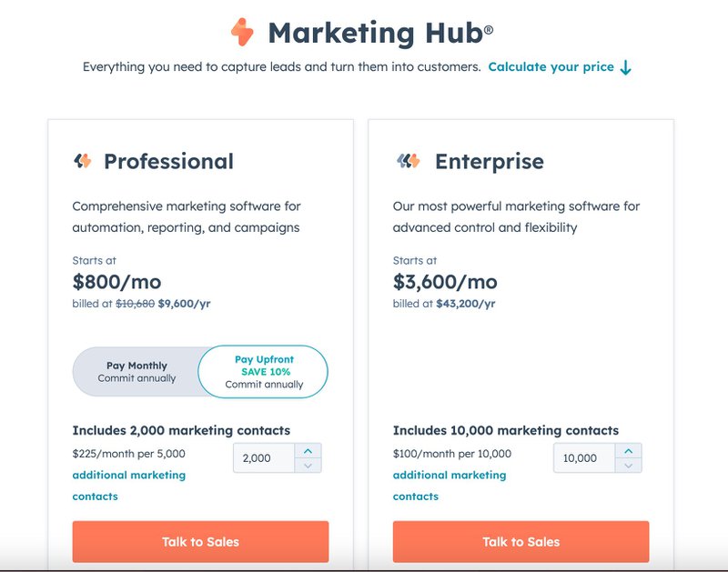
Task: Decrease Professional marketing contacts with down stepper
Action: [x=308, y=465]
